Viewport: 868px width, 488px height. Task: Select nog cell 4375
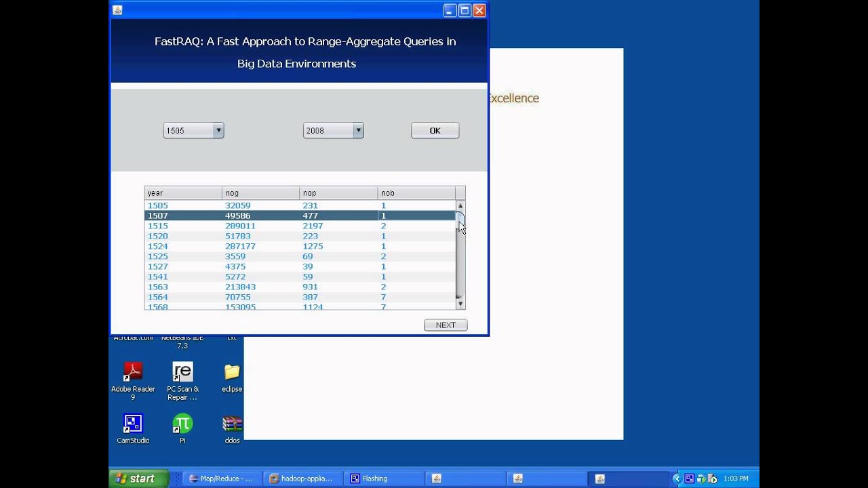[x=260, y=266]
